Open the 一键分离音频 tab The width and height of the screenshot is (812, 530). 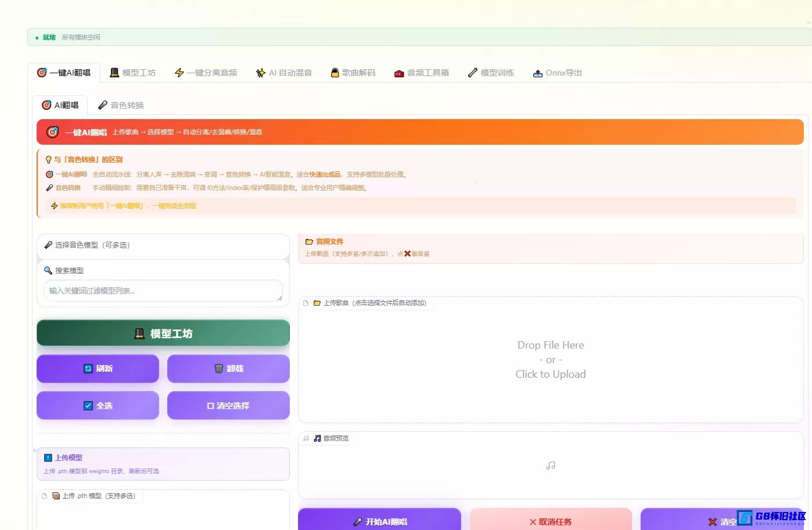206,73
